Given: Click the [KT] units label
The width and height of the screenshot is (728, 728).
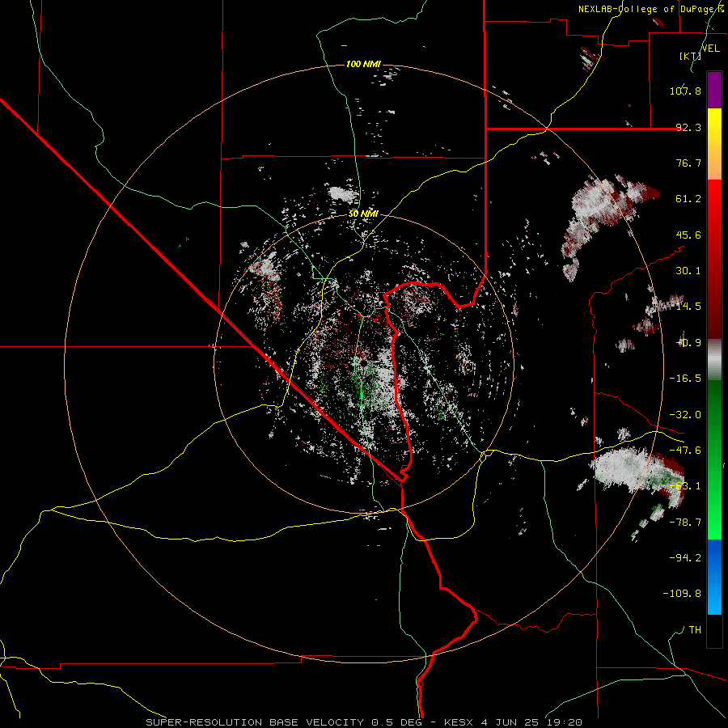Looking at the screenshot, I should pos(691,56).
